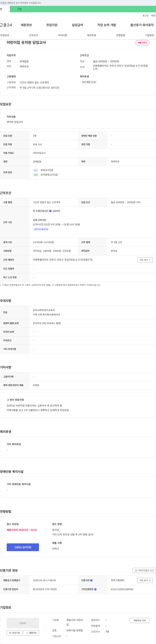This screenshot has height=644, width=156.
Task: Click the deadline text 채용시까지 (마감시간 : 24시)
Action: (x=22, y=530)
